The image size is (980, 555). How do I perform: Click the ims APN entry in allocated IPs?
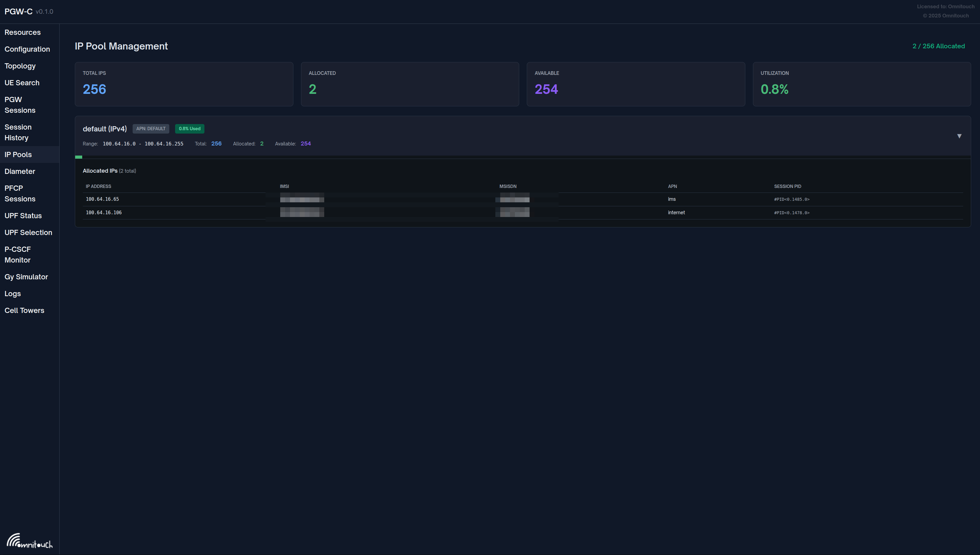[672, 199]
